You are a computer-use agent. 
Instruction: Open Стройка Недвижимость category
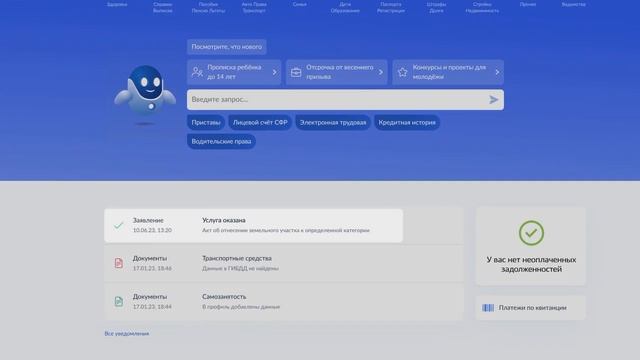482,7
